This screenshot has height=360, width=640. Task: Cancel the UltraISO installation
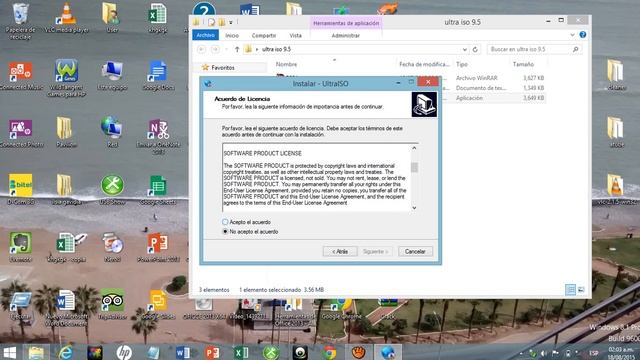click(415, 251)
